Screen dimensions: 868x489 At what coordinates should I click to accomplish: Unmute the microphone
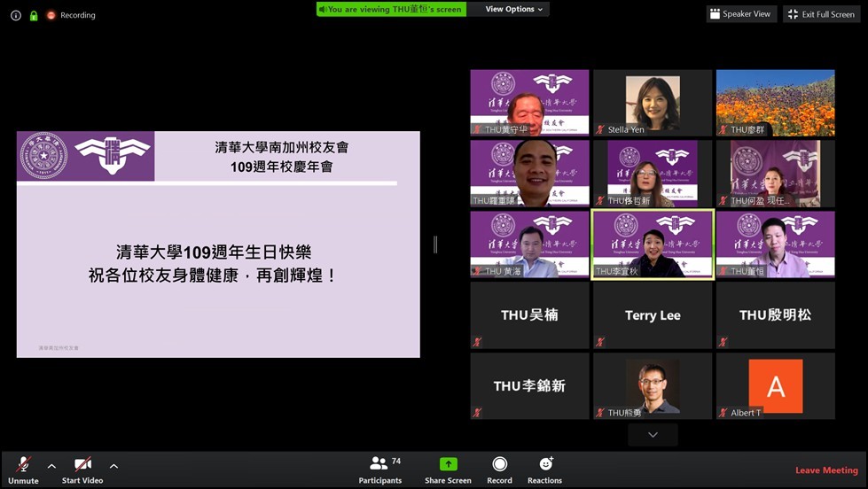[23, 469]
